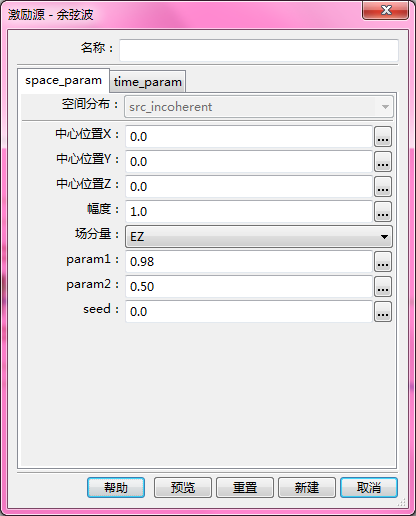416x516 pixels.
Task: Click the 重置 reset button
Action: click(245, 488)
